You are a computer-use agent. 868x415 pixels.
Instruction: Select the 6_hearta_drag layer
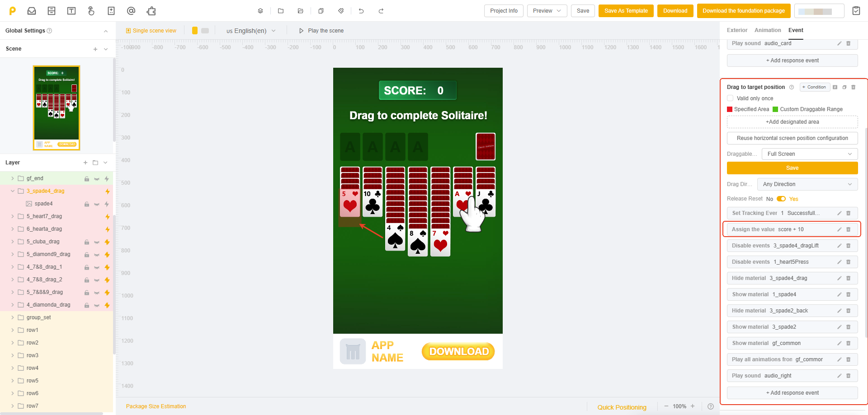[x=44, y=229]
